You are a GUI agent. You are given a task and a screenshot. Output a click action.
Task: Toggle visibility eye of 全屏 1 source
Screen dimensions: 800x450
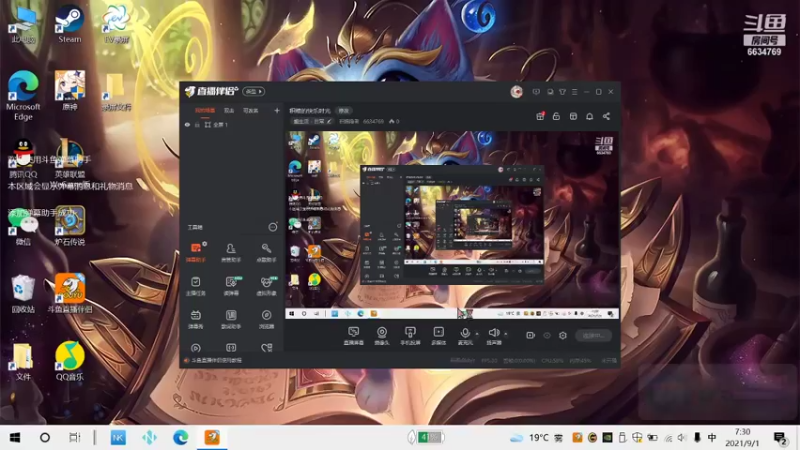(x=187, y=124)
